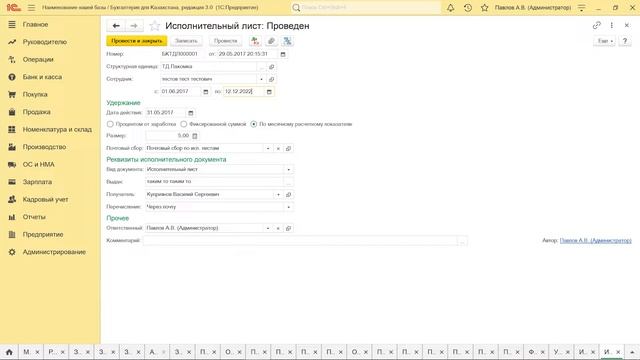The image size is (640, 360).
Task: Click the structure toolbar icon after paperclip
Action: click(x=287, y=41)
